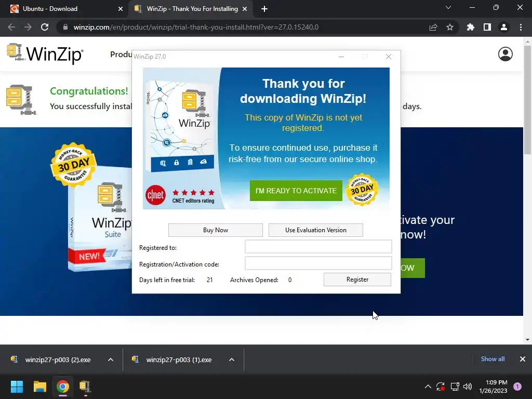
Task: Click the WinZip box image in dialog
Action: 180,126
